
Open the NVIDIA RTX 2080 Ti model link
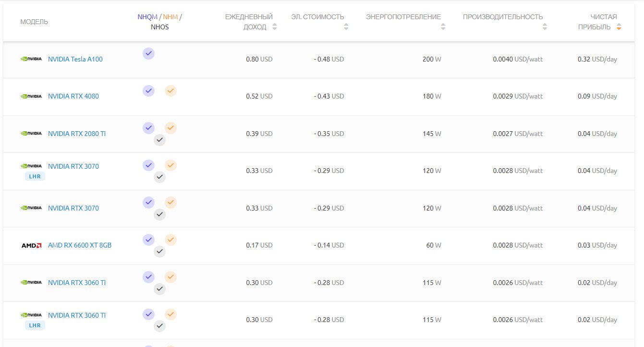coord(77,134)
